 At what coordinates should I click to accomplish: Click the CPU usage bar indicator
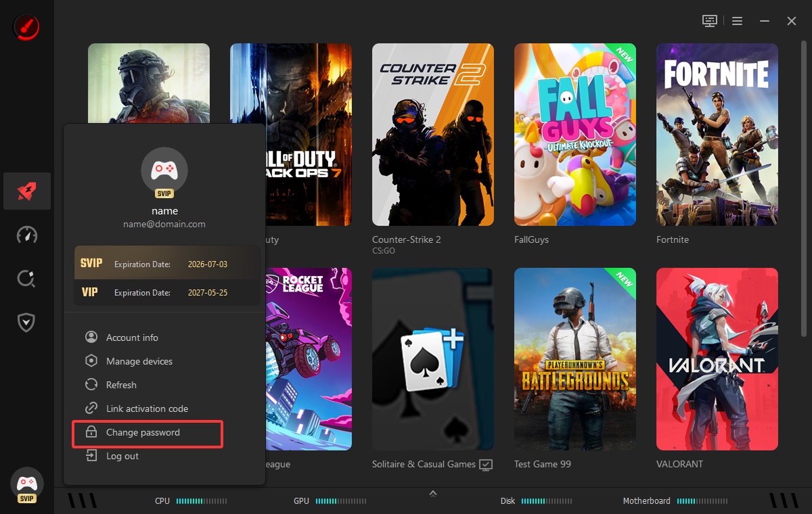[201, 501]
